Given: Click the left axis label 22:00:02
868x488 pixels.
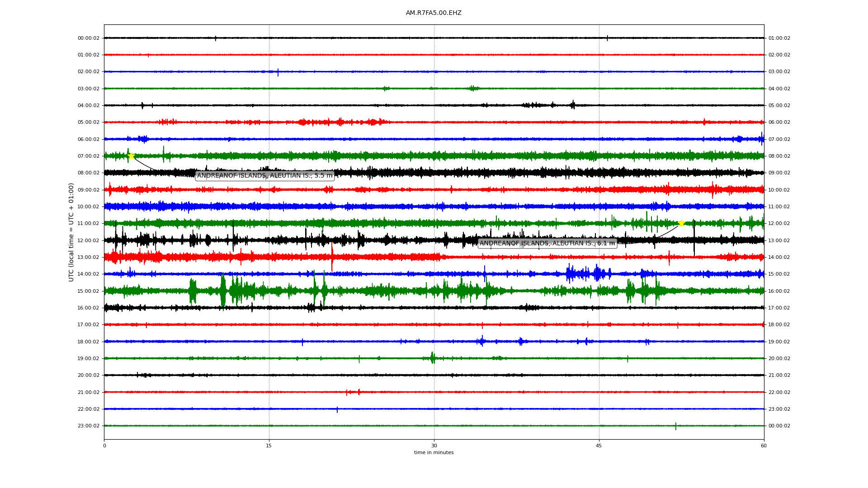Looking at the screenshot, I should (89, 409).
